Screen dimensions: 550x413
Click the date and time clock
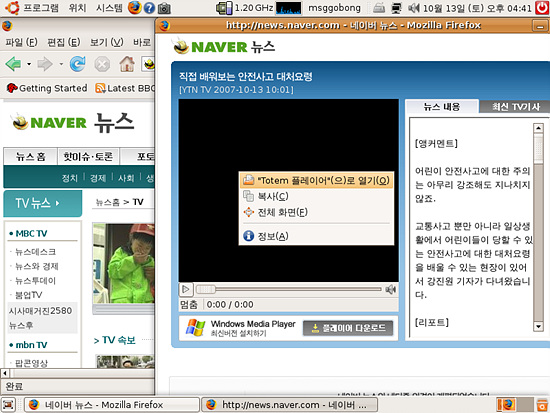pos(477,8)
